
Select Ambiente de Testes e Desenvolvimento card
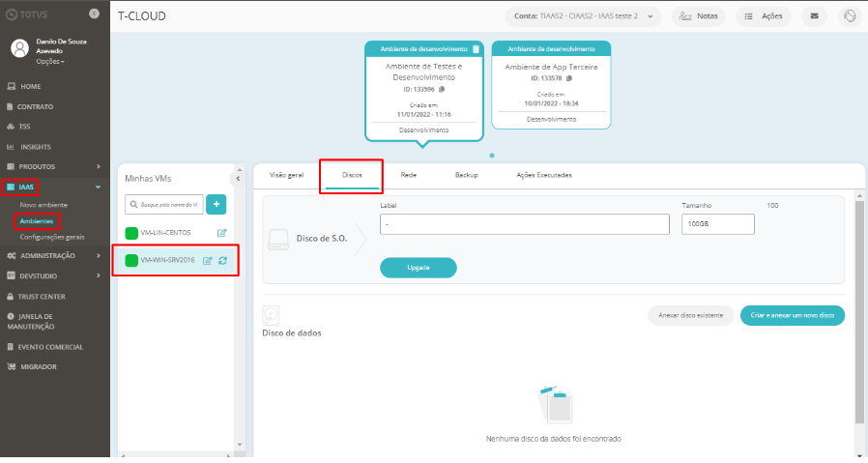[424, 91]
